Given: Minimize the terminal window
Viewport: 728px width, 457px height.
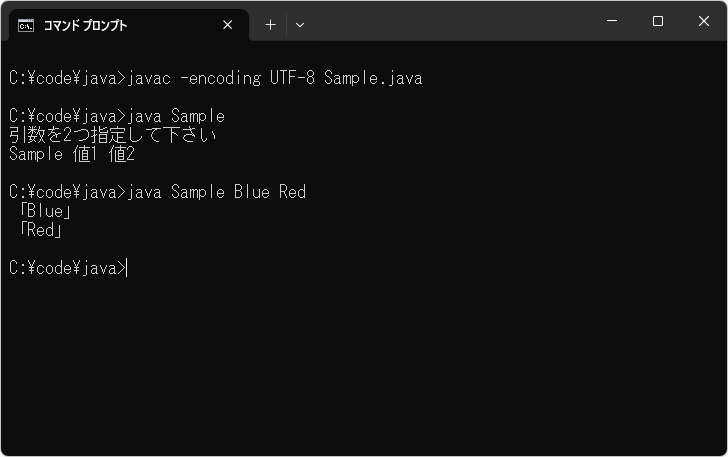Looking at the screenshot, I should point(611,21).
